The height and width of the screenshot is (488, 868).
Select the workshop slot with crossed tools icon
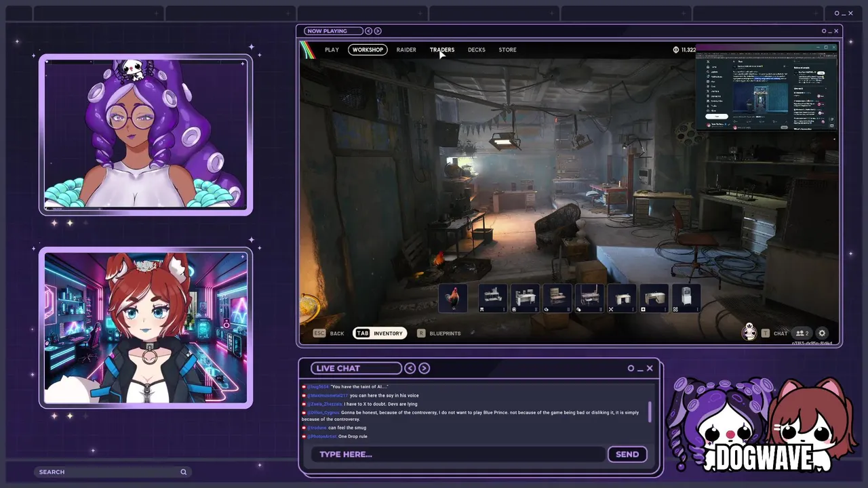click(x=622, y=298)
